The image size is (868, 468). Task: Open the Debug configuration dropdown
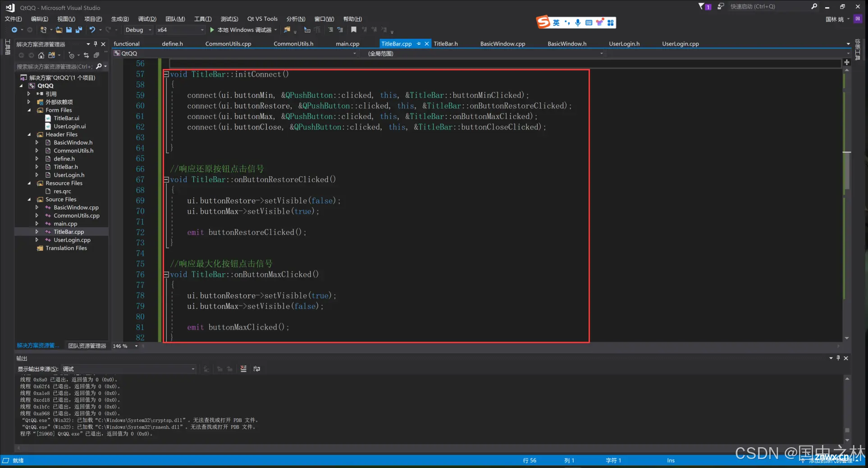click(138, 30)
